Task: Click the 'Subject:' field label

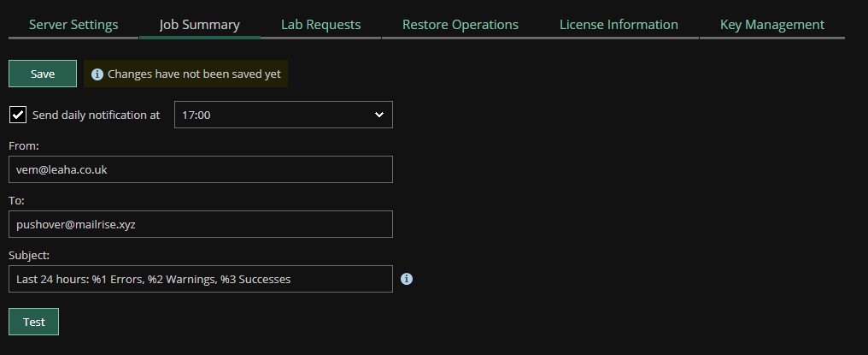Action: click(x=29, y=256)
